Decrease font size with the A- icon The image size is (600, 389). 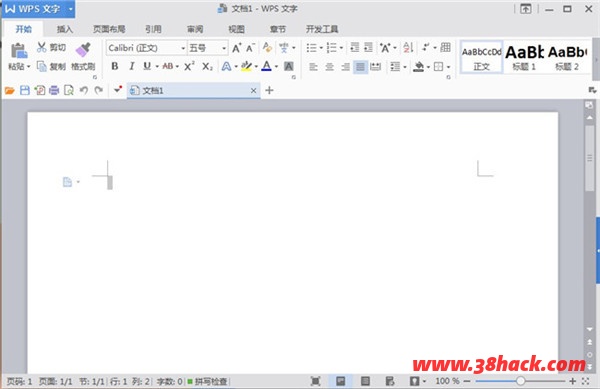(250, 48)
